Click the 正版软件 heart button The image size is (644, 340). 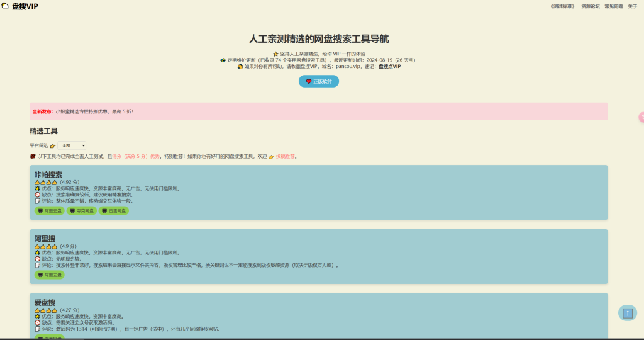319,81
